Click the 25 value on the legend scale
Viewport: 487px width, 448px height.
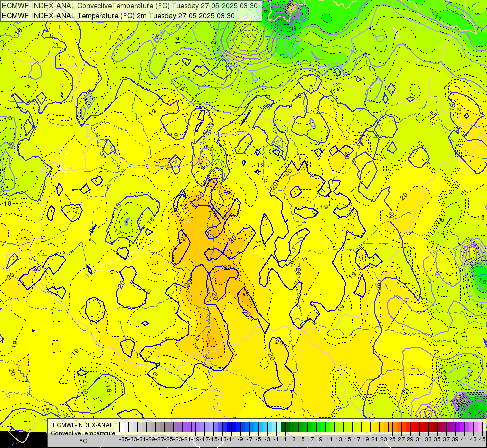click(x=392, y=439)
